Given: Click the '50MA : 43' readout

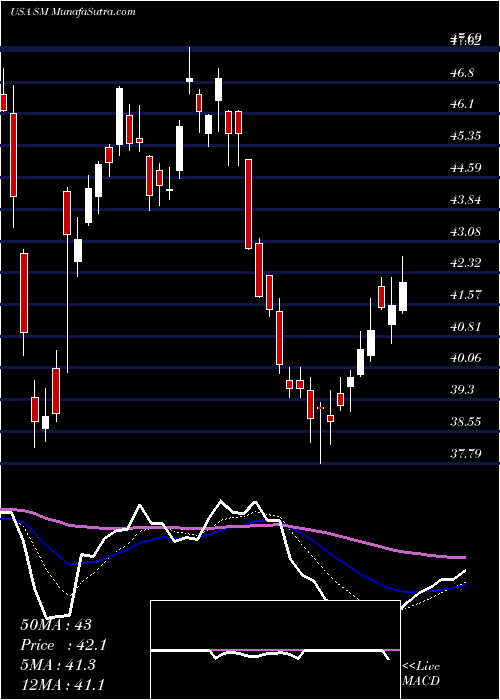Looking at the screenshot, I should [56, 625].
